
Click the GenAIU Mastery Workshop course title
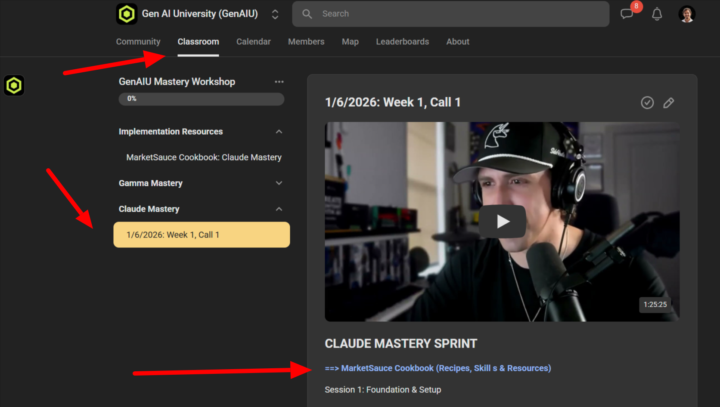[x=177, y=82]
